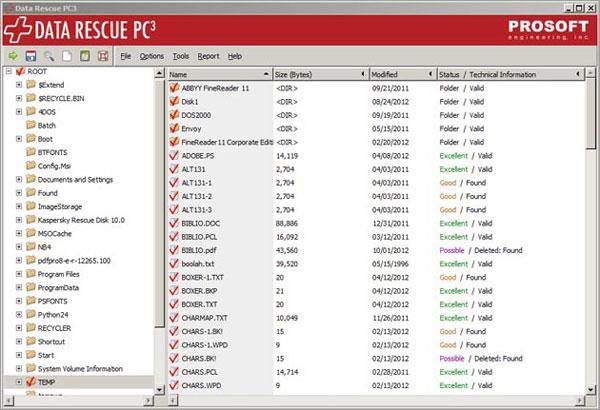Viewport: 600px width, 410px height.
Task: Toggle the TEMP folder checkmark
Action: click(31, 381)
